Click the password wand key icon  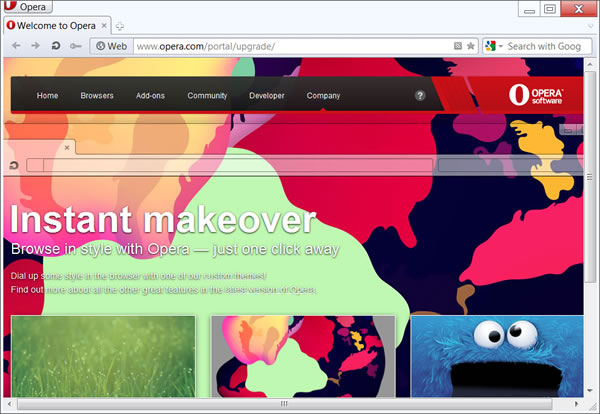tap(76, 46)
